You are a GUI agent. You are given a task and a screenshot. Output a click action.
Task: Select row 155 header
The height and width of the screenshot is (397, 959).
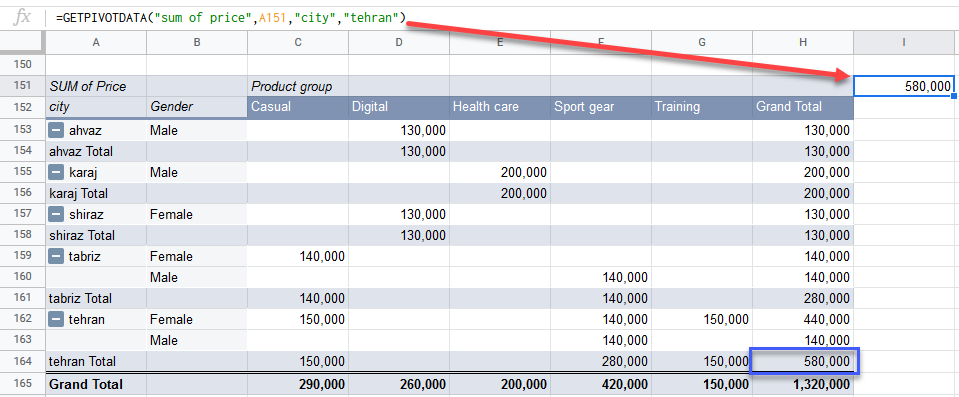(22, 173)
